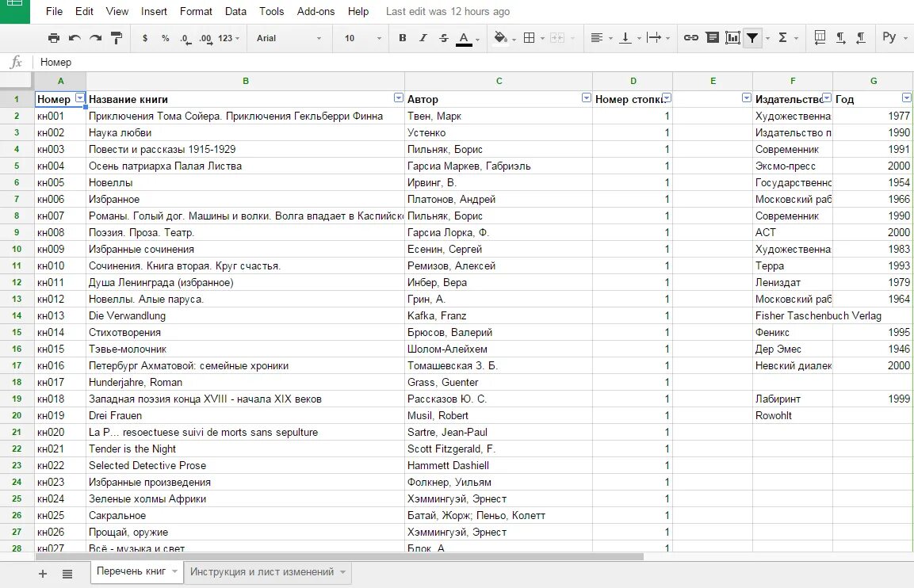Toggle bold formatting
This screenshot has height=588, width=914.
402,38
